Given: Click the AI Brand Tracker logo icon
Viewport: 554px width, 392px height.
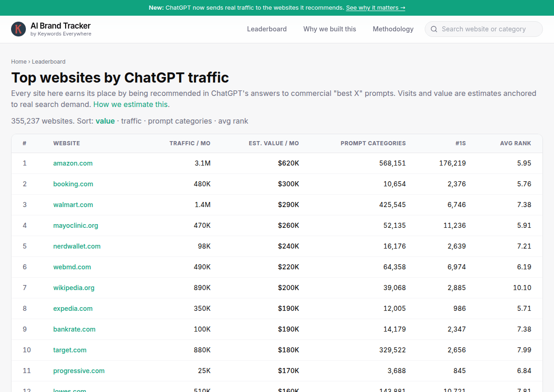Looking at the screenshot, I should 18,29.
